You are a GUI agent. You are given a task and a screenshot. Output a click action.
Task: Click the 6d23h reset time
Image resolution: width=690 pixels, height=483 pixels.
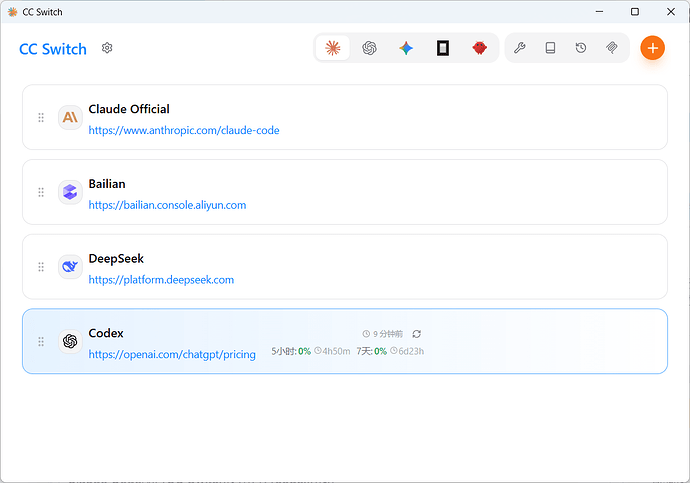[x=411, y=351]
